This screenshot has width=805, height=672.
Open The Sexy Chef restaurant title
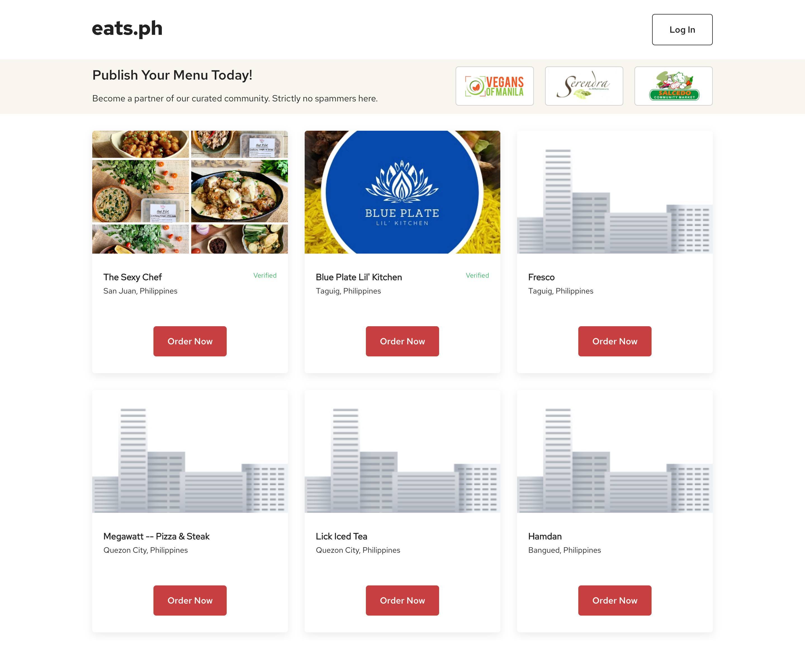click(133, 277)
